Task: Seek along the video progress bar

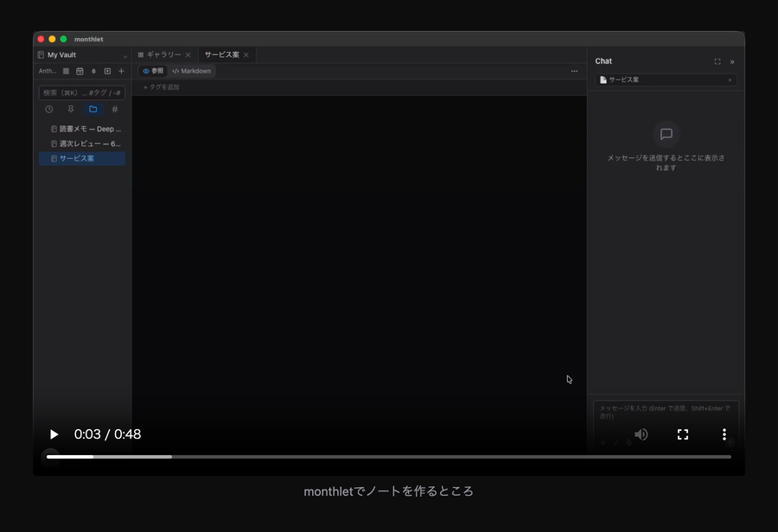Action: pyautogui.click(x=388, y=457)
